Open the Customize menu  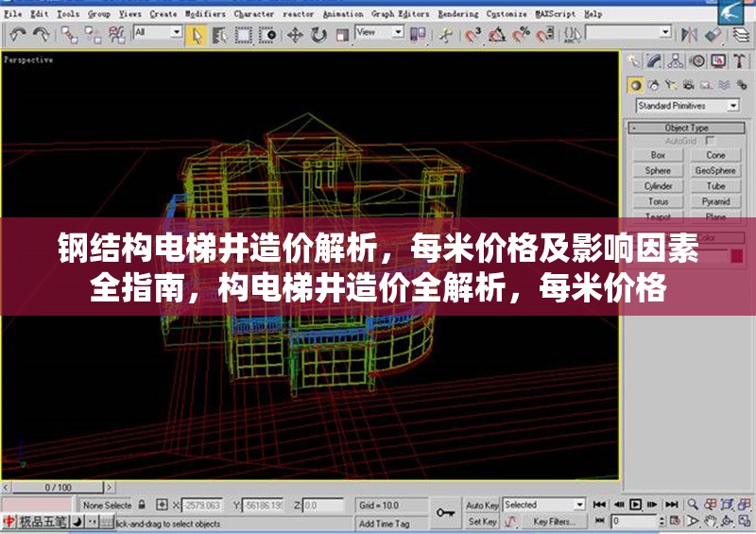pyautogui.click(x=507, y=14)
